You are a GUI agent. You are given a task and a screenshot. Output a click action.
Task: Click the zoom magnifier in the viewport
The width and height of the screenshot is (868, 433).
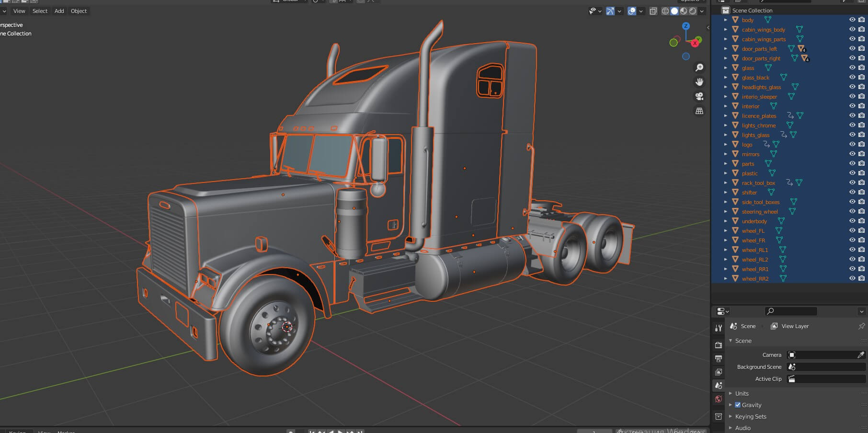pos(699,68)
